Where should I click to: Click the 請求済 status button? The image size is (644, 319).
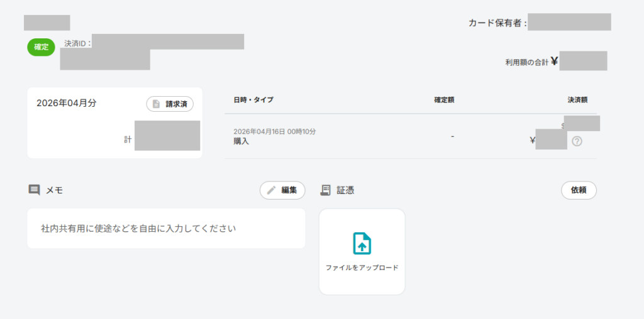tap(170, 104)
